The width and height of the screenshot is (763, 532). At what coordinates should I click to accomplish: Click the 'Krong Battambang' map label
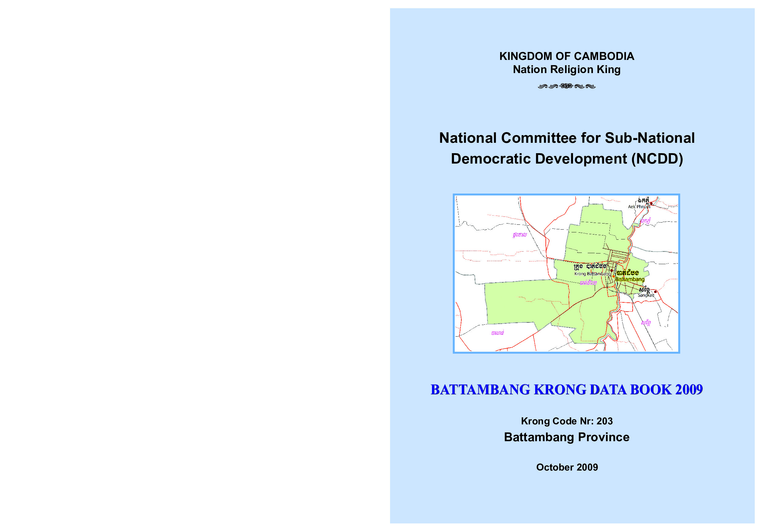pos(593,274)
